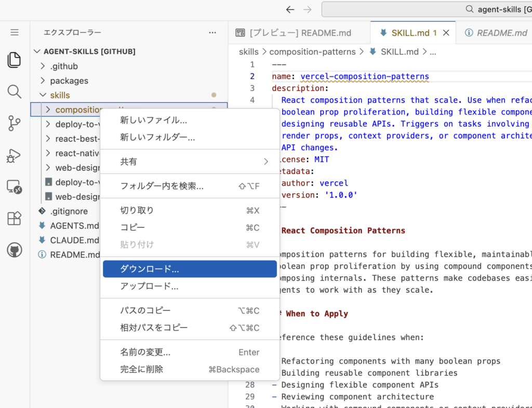Open the GitHub icon in activity bar
Viewport: 532px width, 408px height.
[15, 250]
